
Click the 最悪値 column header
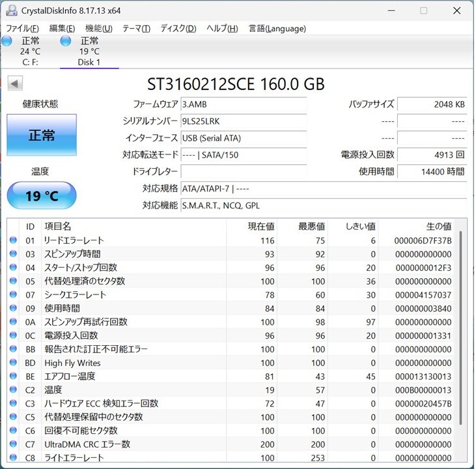[x=302, y=227]
